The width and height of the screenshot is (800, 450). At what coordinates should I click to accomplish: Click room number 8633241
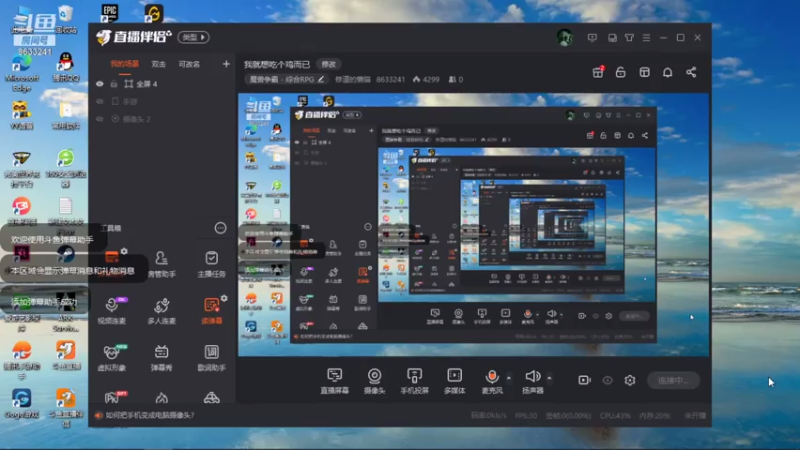[x=390, y=80]
